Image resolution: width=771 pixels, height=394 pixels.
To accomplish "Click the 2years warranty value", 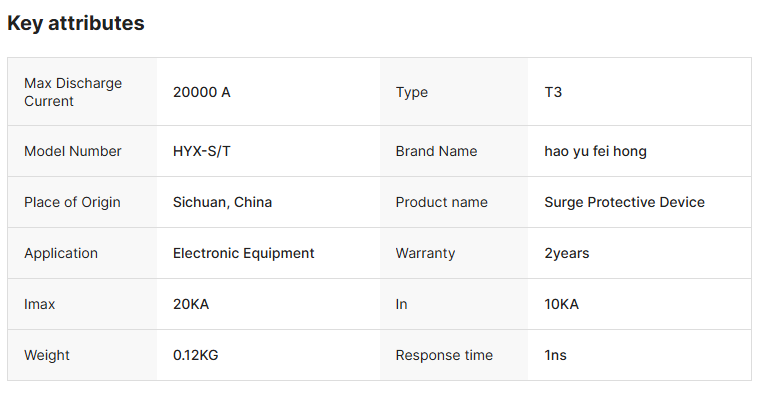I will (566, 253).
